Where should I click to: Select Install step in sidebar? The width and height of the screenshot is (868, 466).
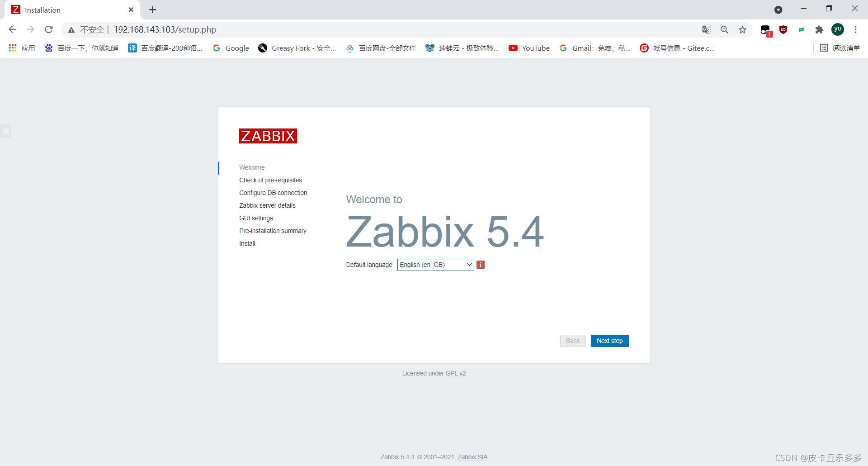[x=247, y=243]
